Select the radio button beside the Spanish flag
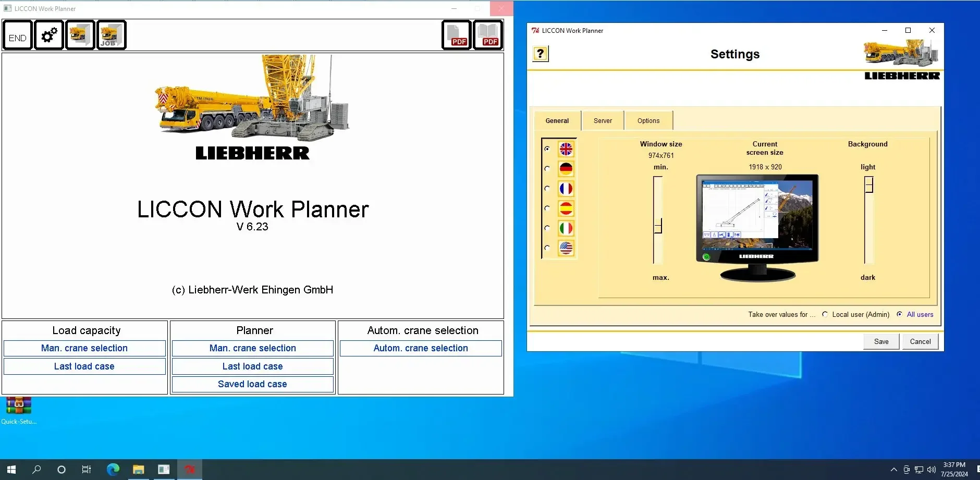 (x=547, y=208)
